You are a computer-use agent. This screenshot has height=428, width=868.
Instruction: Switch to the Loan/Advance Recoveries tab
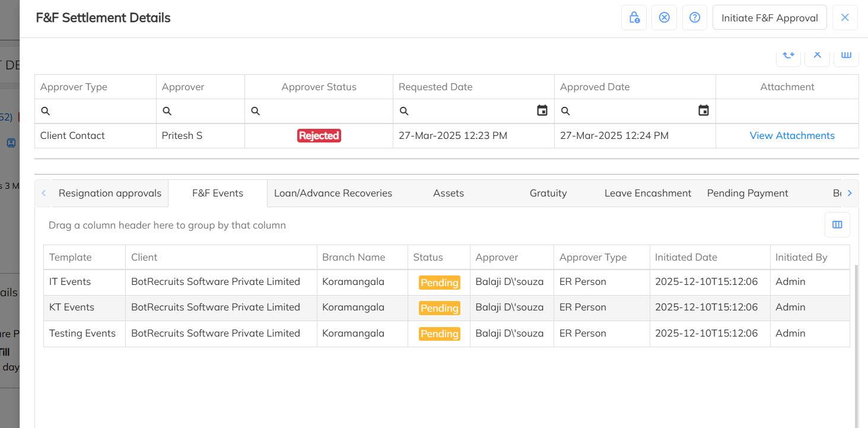(333, 194)
